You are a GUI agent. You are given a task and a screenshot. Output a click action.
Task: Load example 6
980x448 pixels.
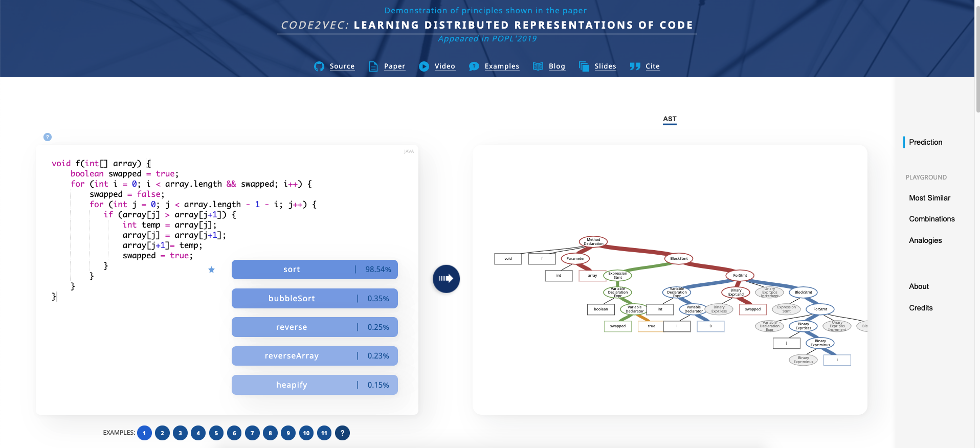coord(234,433)
